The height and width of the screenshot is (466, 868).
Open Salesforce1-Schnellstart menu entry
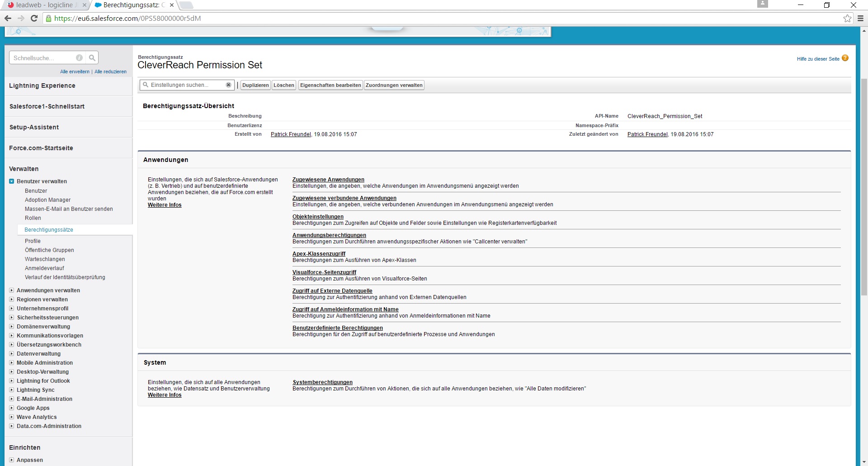(x=47, y=106)
